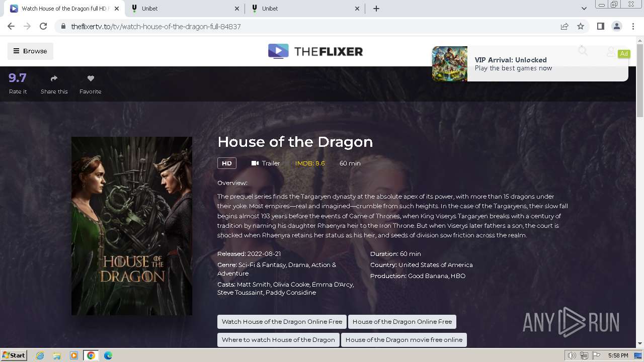Click the site search magnifier icon

point(583,51)
